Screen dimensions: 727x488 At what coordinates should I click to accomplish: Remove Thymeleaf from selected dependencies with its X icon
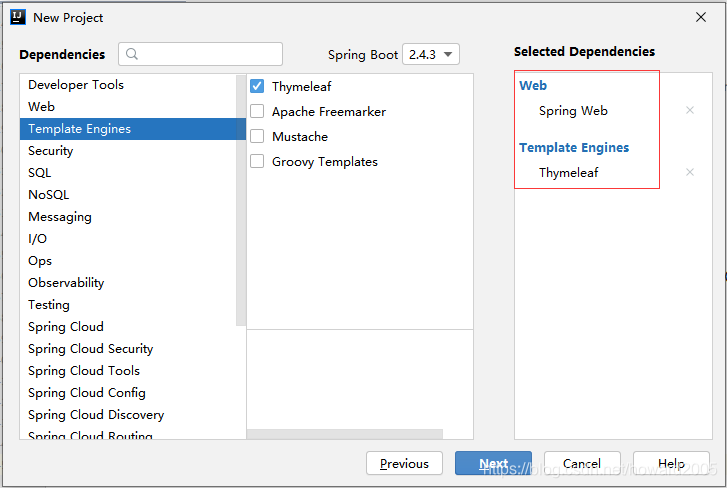[690, 172]
